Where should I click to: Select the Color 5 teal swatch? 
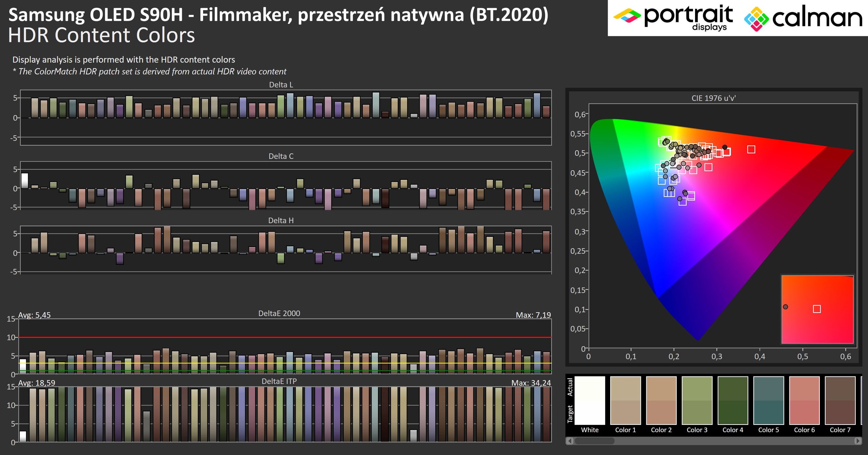point(769,400)
